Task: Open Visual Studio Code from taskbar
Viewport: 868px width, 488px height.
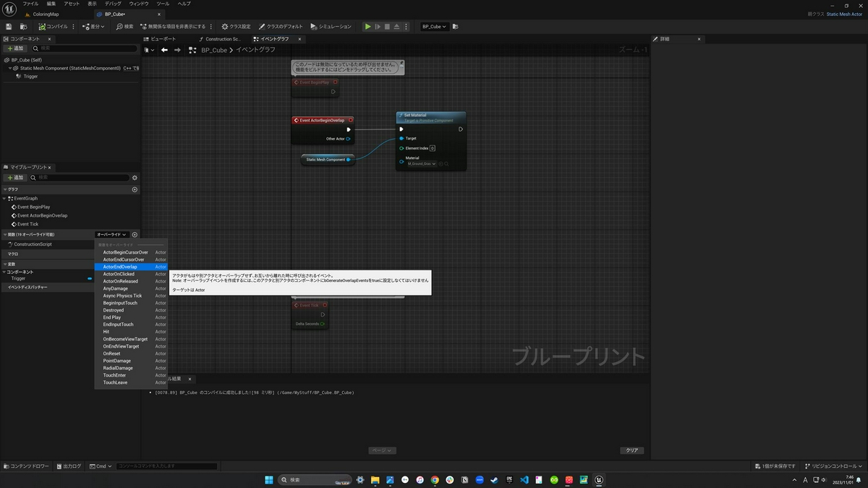Action: [x=524, y=479]
